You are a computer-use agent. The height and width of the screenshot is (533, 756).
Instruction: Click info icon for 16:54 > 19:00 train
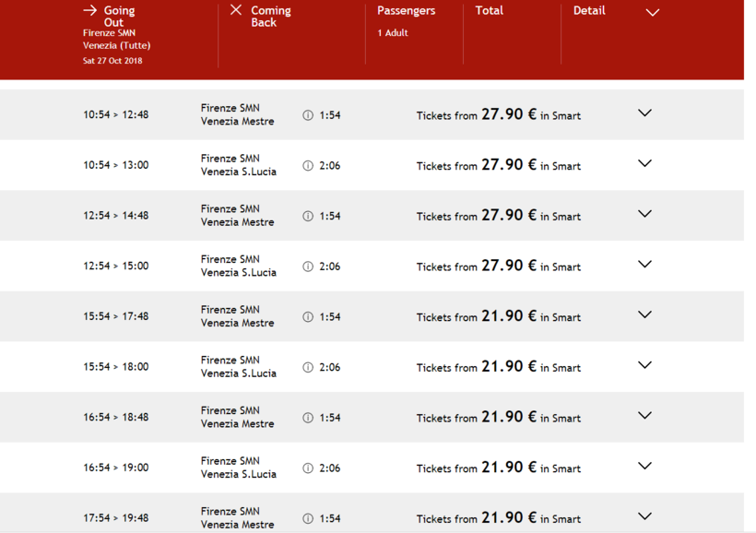coord(308,468)
